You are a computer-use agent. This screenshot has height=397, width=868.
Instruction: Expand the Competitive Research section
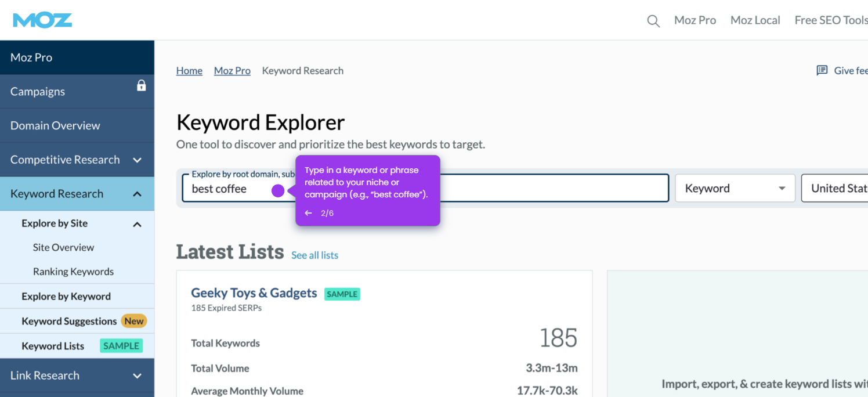coord(138,159)
